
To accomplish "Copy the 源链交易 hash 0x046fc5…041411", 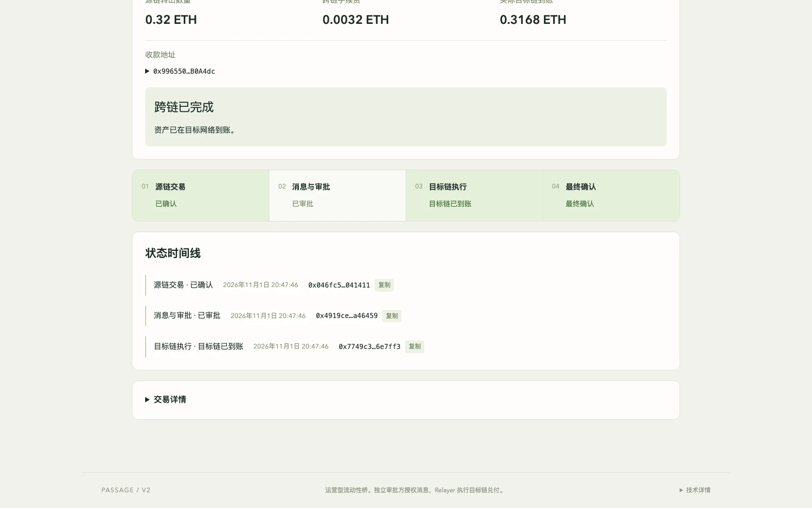I will (x=384, y=285).
